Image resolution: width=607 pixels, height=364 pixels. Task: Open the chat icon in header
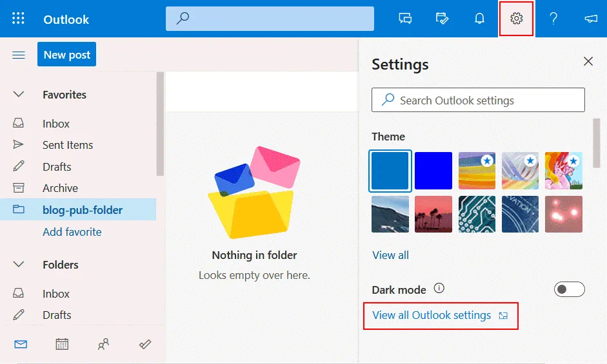[x=405, y=19]
